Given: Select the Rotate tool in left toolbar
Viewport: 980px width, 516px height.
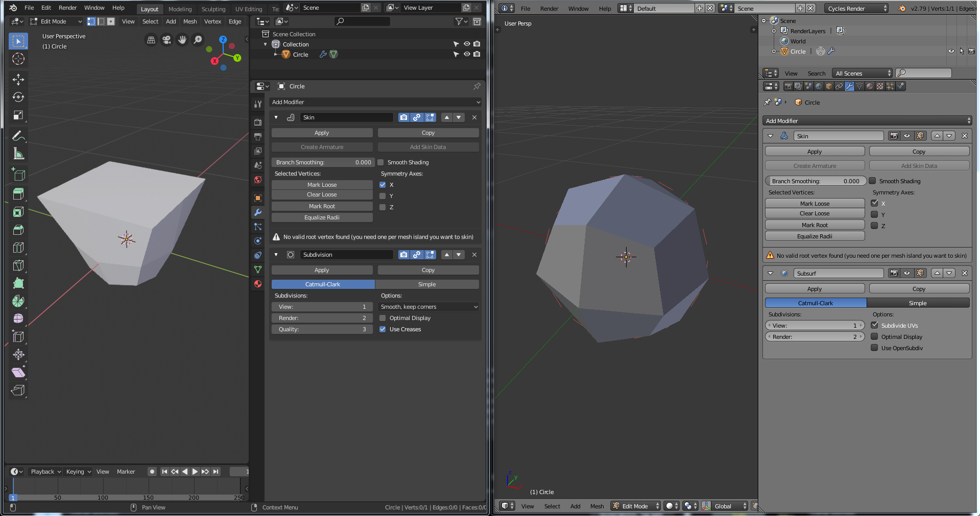Looking at the screenshot, I should pyautogui.click(x=18, y=97).
